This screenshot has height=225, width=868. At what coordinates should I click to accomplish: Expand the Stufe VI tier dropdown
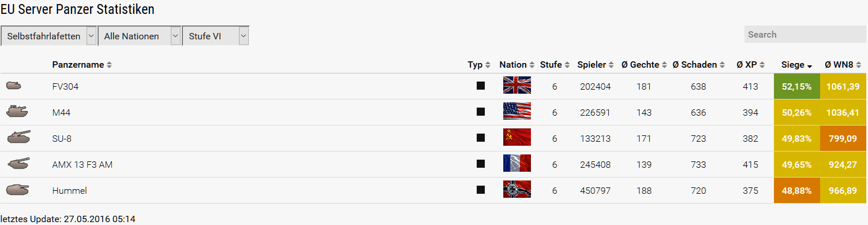[215, 36]
